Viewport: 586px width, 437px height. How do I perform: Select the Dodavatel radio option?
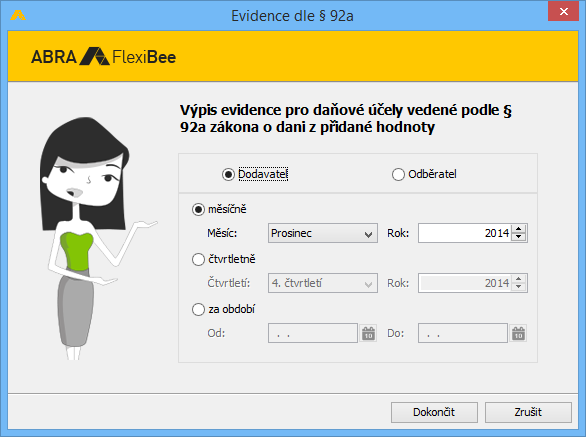255,174
